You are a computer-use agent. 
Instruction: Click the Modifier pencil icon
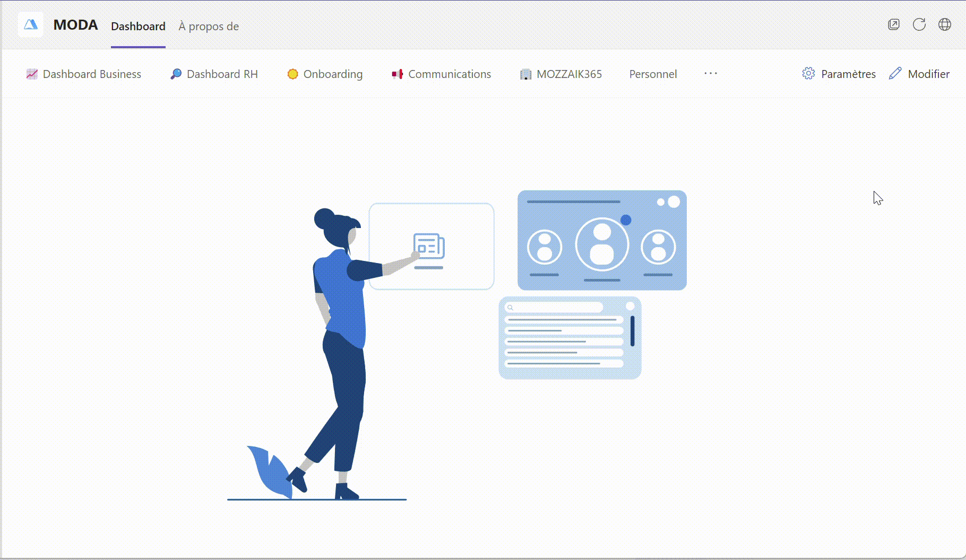click(895, 74)
